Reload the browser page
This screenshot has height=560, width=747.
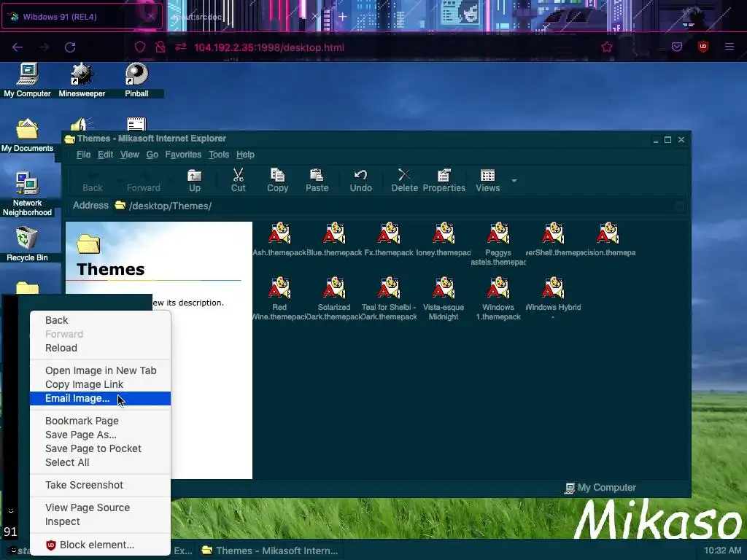tap(70, 47)
